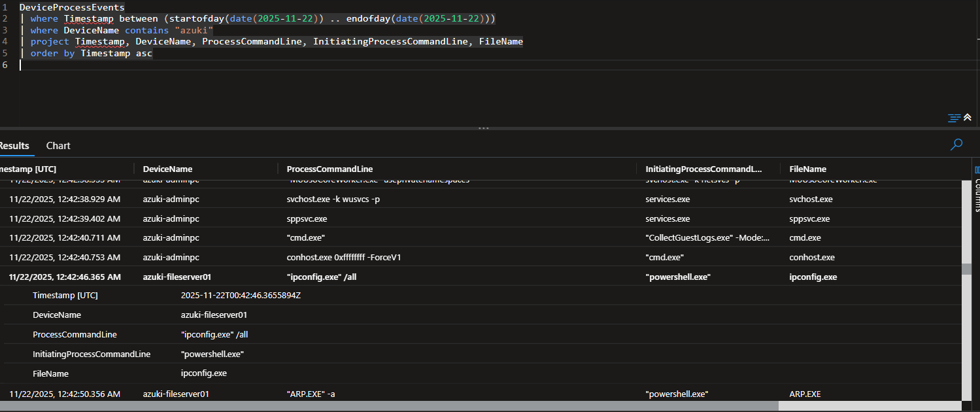This screenshot has height=412, width=980.
Task: Click detail DeviceName value azuki-fileserver01
Action: point(214,315)
